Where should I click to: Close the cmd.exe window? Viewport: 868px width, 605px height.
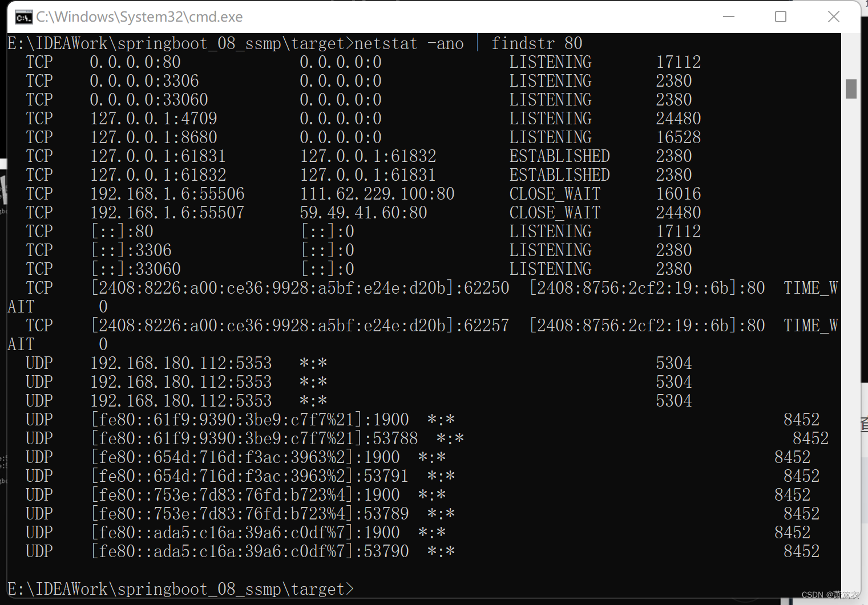click(x=834, y=17)
